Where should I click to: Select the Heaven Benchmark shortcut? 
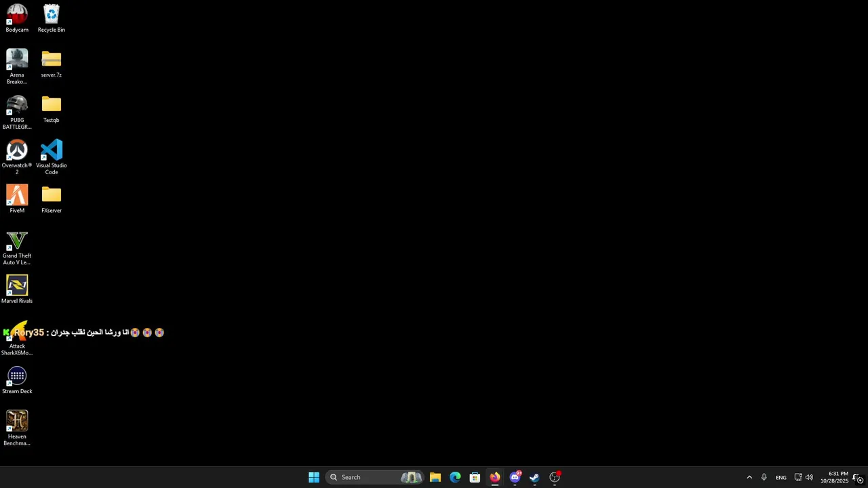17,428
